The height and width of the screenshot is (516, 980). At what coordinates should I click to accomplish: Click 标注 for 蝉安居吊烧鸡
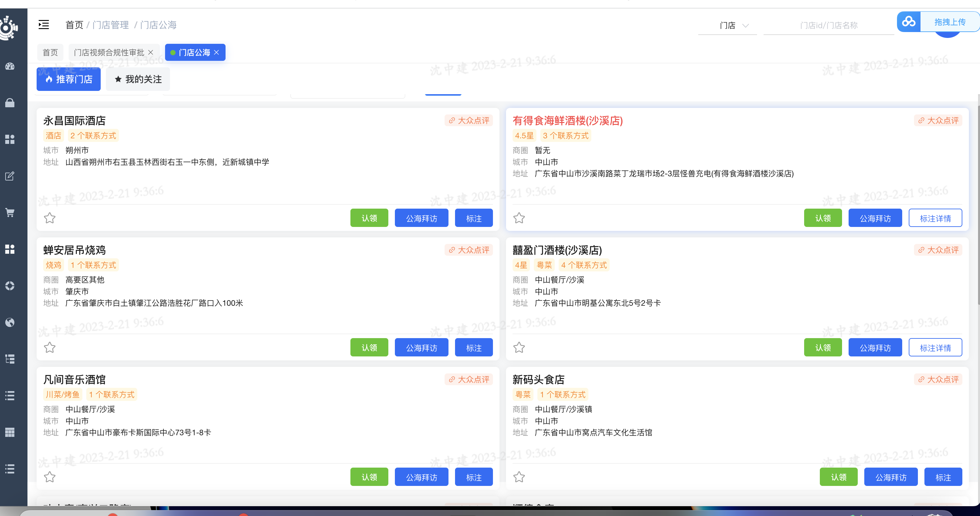point(474,347)
